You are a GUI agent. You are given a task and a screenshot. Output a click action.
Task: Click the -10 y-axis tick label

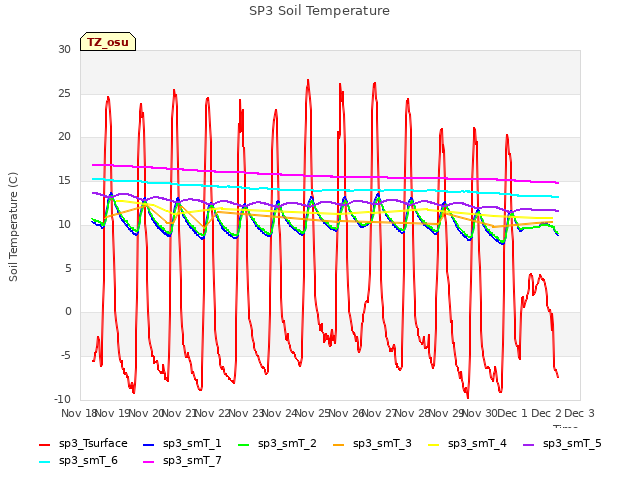pos(63,399)
